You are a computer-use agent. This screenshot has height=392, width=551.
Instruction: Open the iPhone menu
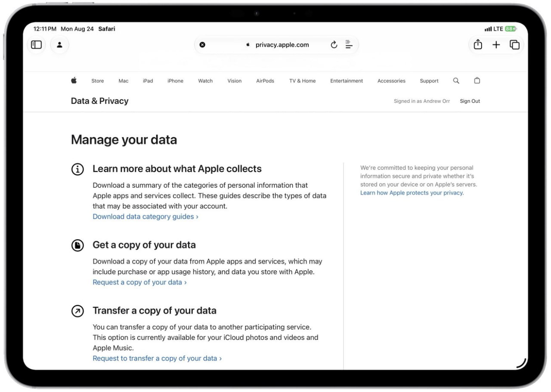click(175, 81)
